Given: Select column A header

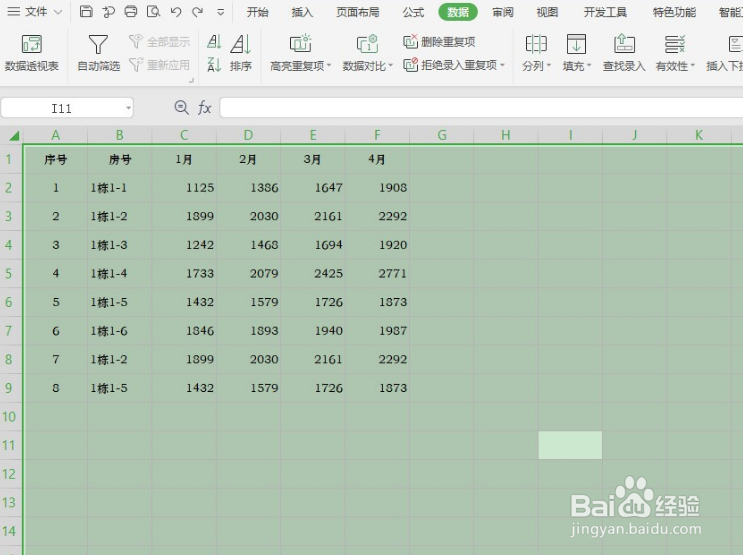Looking at the screenshot, I should (x=56, y=135).
